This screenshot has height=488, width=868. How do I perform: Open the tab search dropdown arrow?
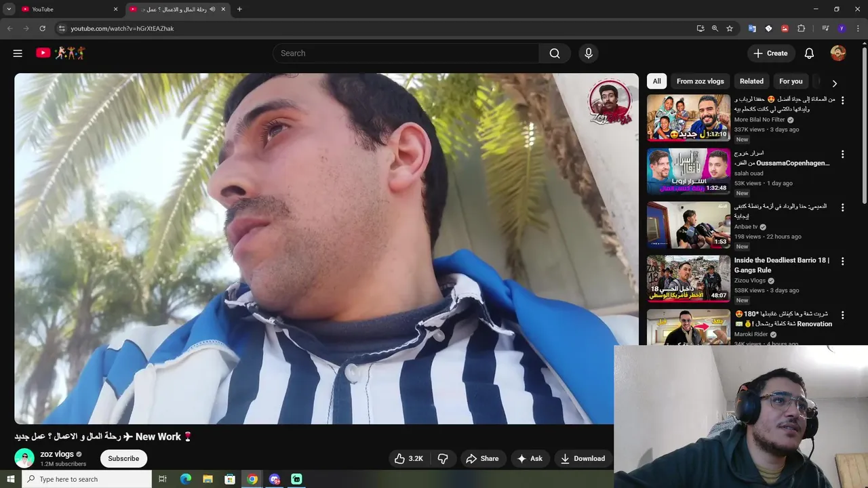(9, 9)
